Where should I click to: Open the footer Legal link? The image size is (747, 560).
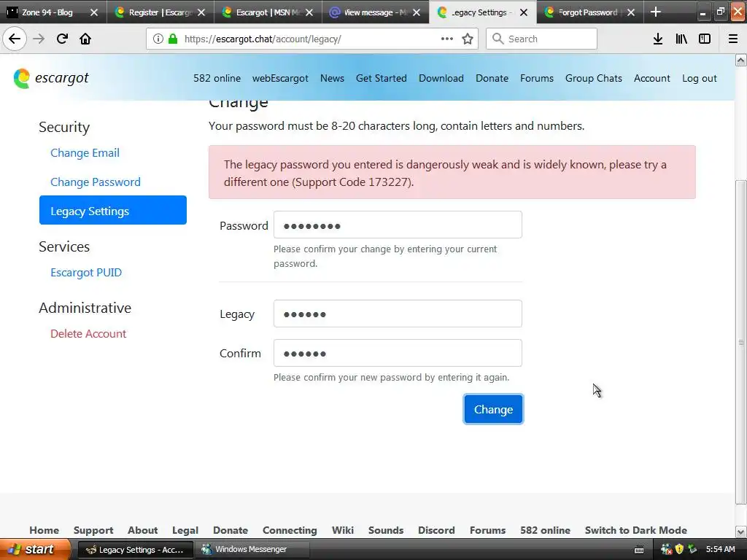click(x=185, y=530)
